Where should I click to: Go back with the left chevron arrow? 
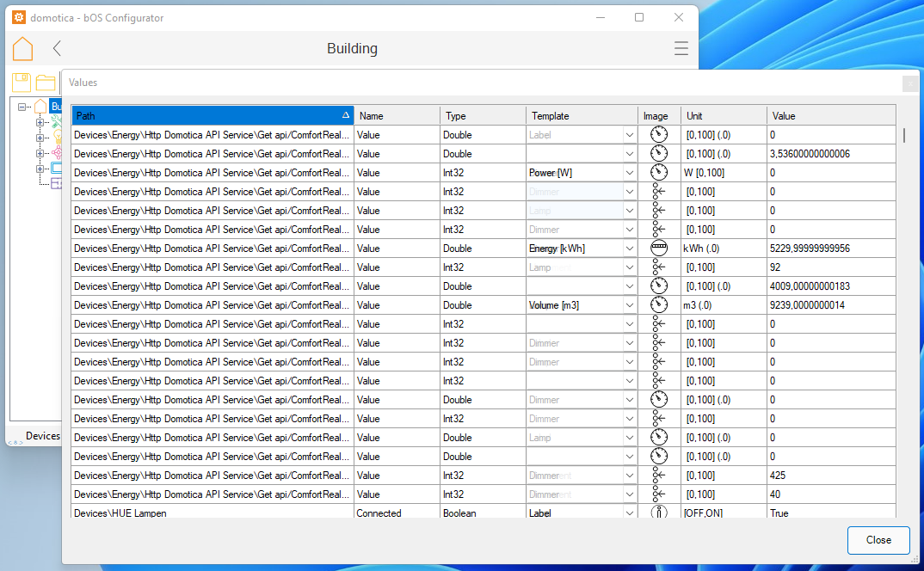point(57,49)
